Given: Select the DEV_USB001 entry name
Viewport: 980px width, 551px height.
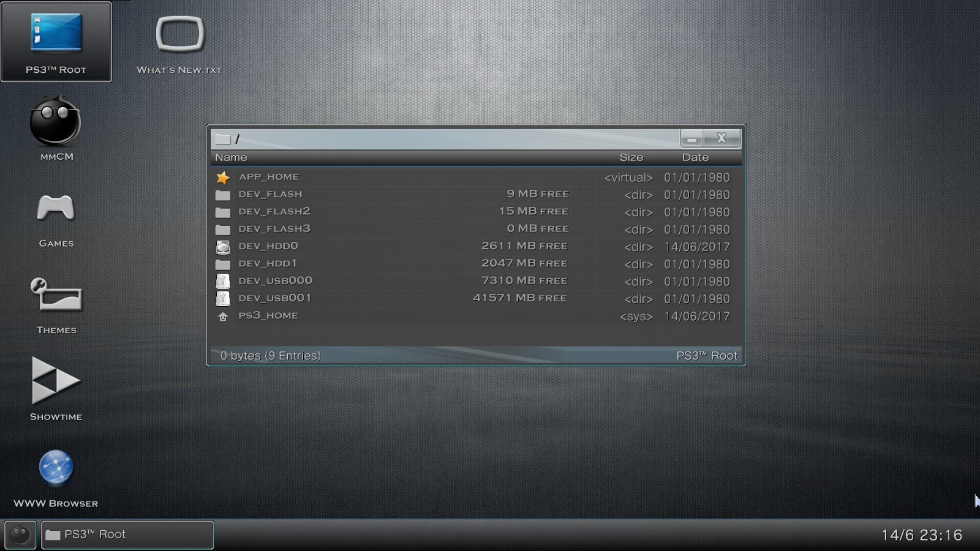Looking at the screenshot, I should pos(275,298).
